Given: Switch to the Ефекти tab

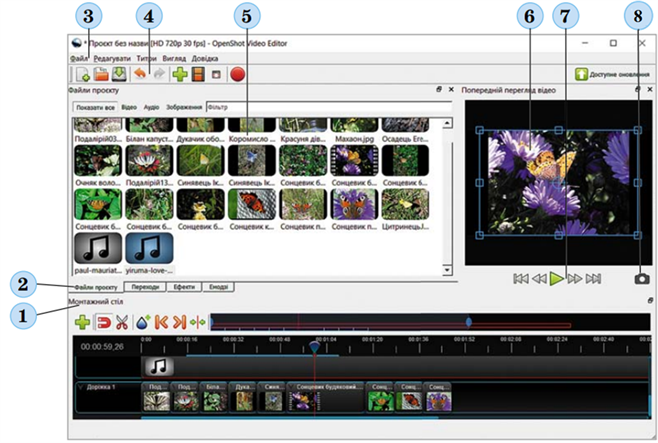Looking at the screenshot, I should click(x=185, y=288).
